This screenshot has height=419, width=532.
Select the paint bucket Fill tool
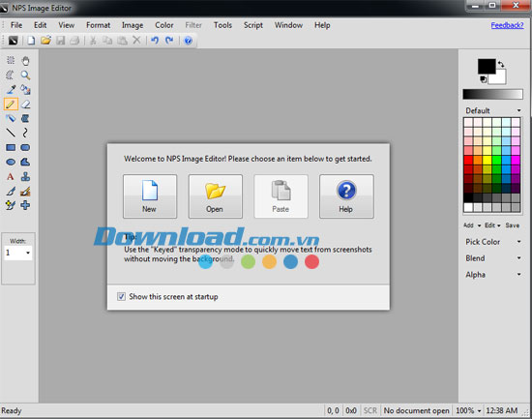25,90
